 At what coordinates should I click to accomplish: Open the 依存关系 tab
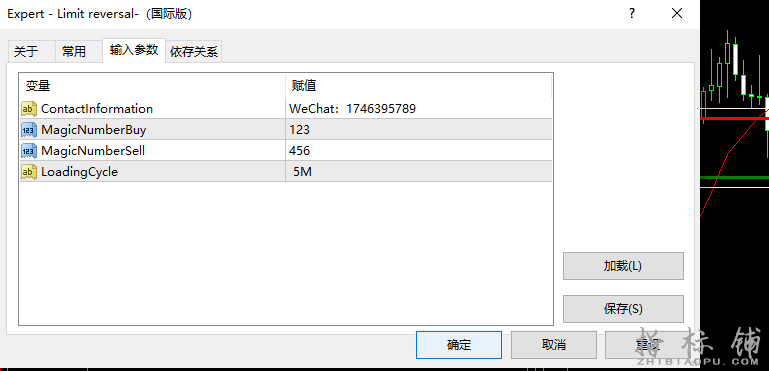[194, 52]
